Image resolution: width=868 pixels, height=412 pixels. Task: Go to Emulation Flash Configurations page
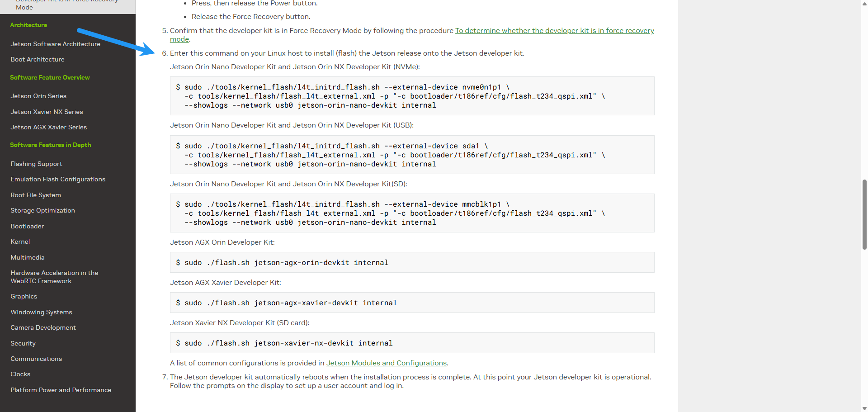point(58,179)
